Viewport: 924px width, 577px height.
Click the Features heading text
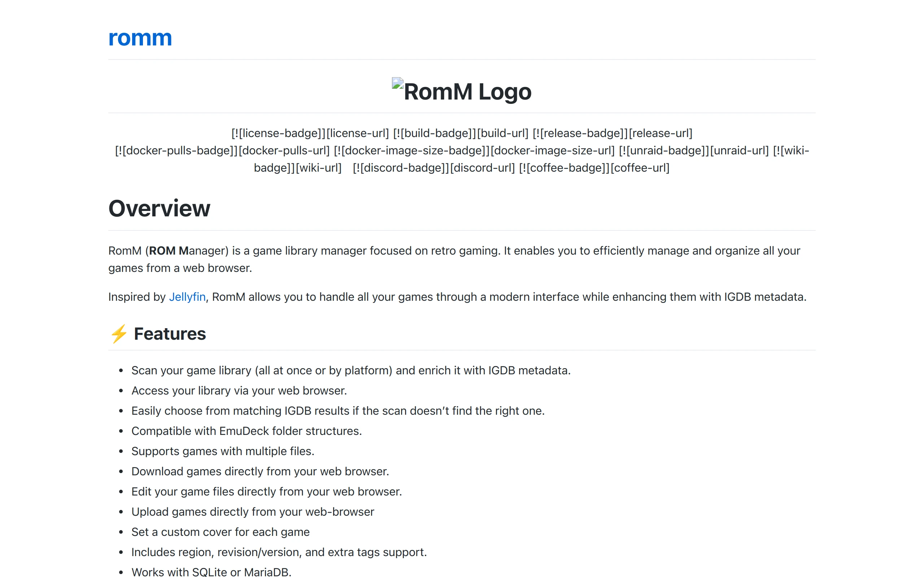point(170,334)
